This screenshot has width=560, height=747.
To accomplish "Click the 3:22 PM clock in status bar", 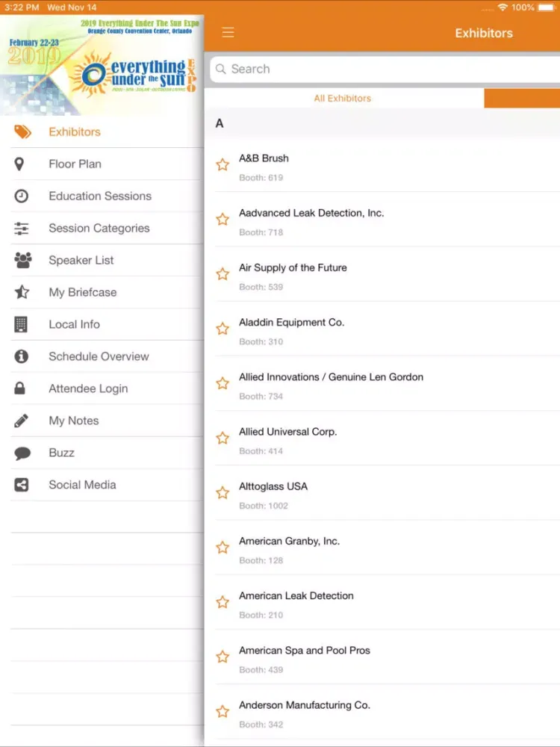I will [x=22, y=7].
